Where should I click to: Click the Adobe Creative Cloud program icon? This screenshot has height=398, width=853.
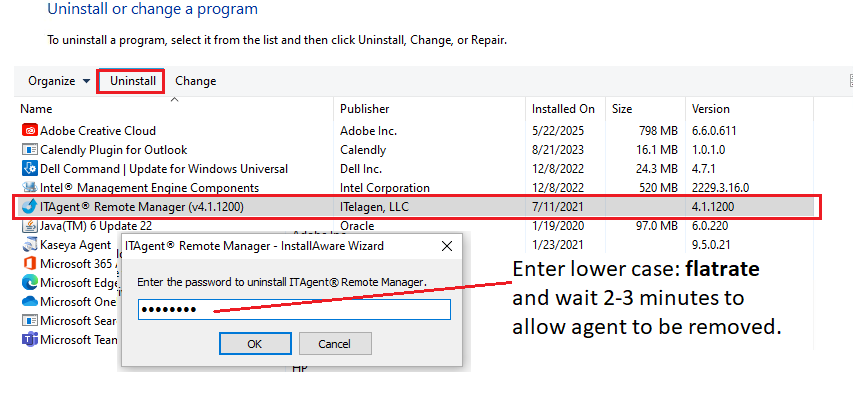click(x=29, y=130)
